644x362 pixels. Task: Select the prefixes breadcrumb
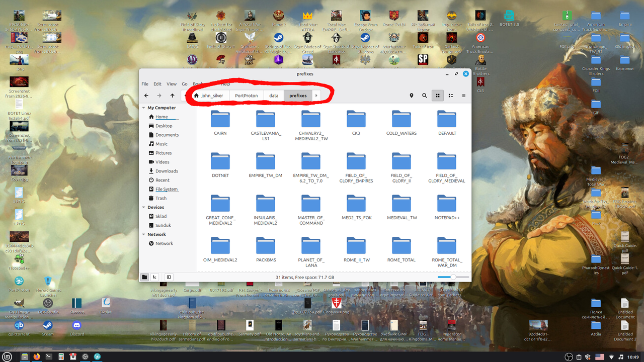click(x=298, y=96)
